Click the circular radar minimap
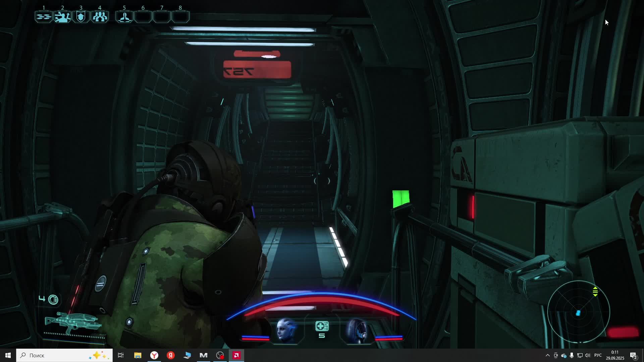The width and height of the screenshot is (644, 362). [578, 312]
